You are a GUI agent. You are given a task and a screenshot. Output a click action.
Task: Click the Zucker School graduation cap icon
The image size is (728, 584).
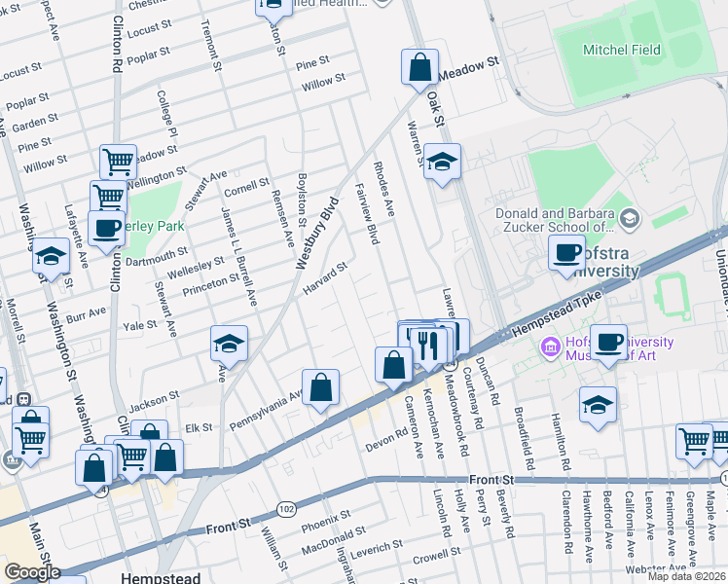[631, 218]
